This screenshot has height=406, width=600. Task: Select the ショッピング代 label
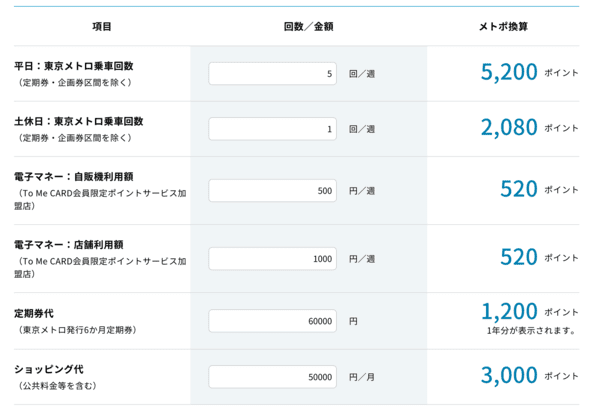click(49, 369)
